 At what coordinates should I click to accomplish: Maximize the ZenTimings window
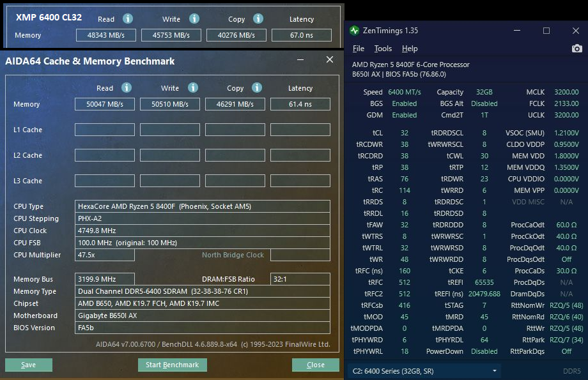[546, 31]
